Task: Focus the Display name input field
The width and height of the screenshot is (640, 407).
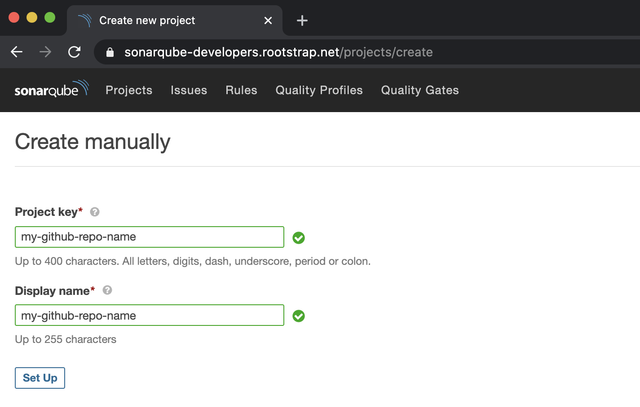Action: 150,315
